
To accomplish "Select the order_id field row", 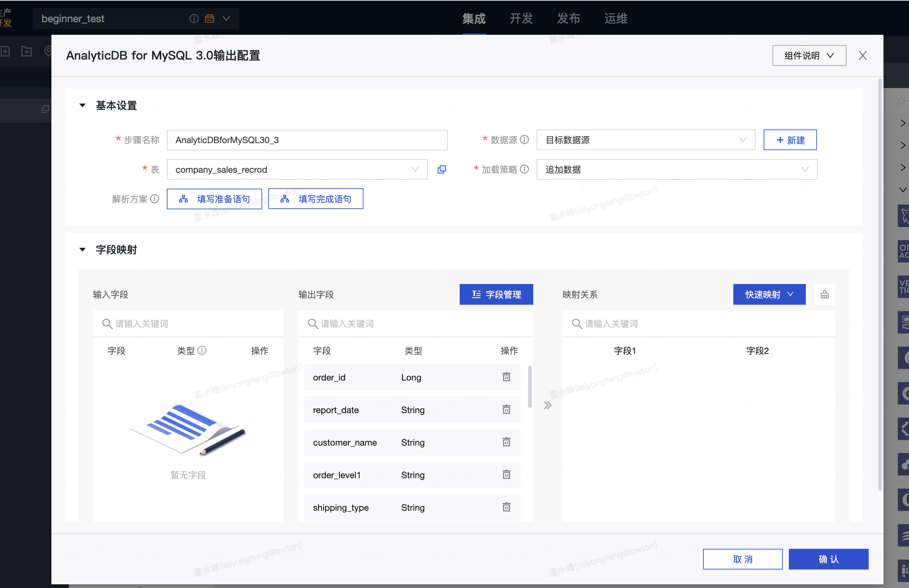I will 412,377.
